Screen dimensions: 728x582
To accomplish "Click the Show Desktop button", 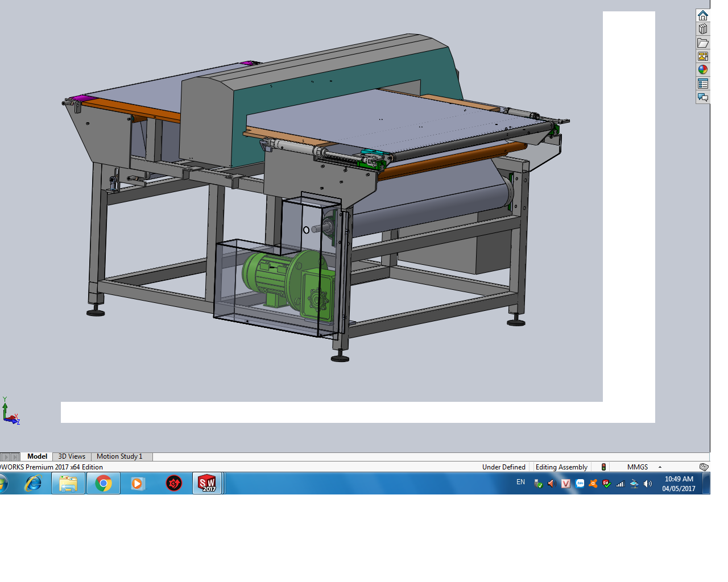I will click(x=706, y=484).
